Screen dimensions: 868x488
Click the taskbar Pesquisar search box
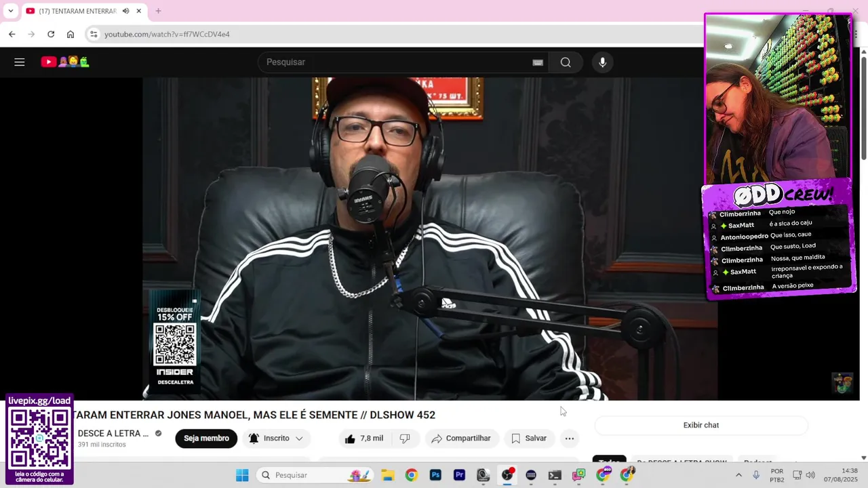coord(315,475)
